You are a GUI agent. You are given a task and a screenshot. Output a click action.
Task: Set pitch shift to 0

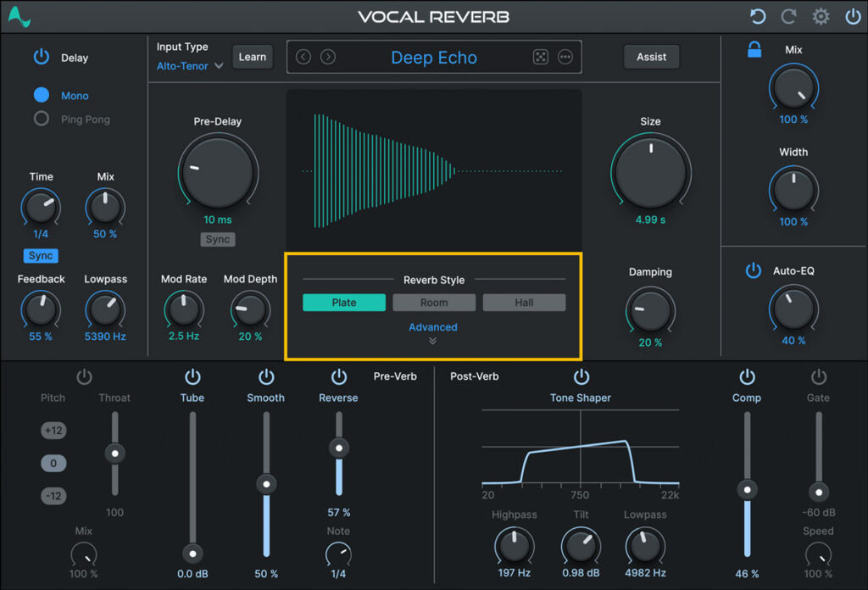[53, 463]
